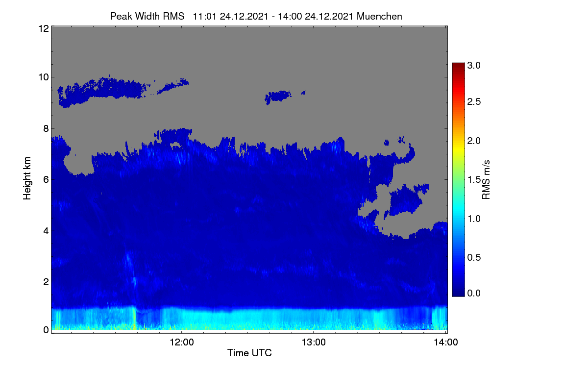Viewport: 588px width, 392px height.
Task: Click the date range '11:01 24.12.2021 - 14:00 24.12.2021'
Action: click(x=274, y=16)
